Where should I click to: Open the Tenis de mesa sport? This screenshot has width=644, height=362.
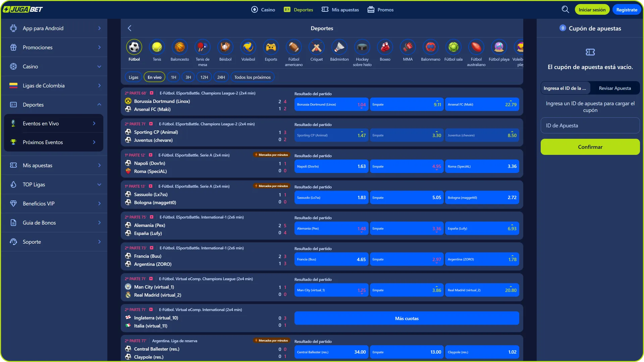(x=203, y=47)
